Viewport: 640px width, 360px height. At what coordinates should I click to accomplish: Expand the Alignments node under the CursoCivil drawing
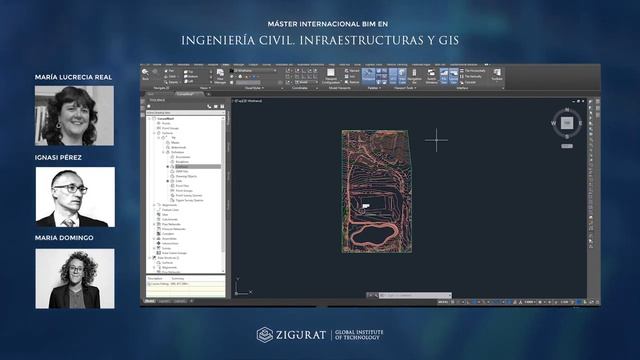154,205
